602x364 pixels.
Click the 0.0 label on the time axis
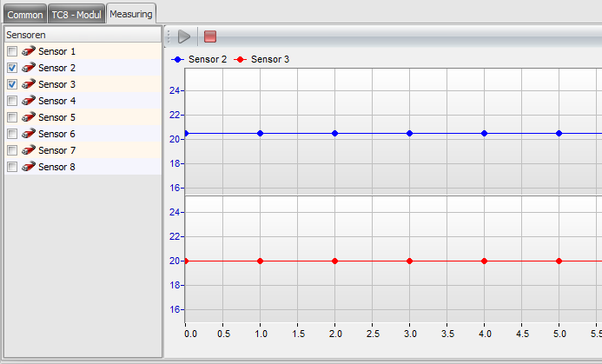(x=190, y=334)
